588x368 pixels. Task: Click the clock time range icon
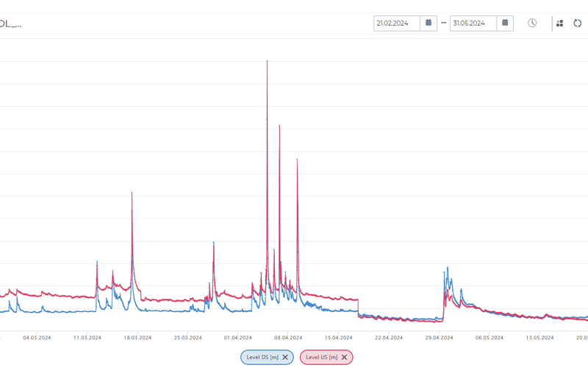click(x=532, y=24)
